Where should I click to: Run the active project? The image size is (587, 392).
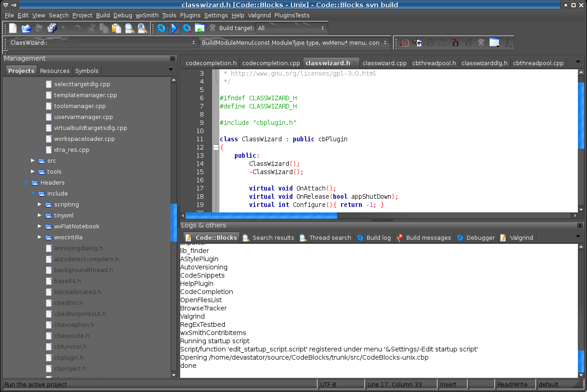(174, 28)
